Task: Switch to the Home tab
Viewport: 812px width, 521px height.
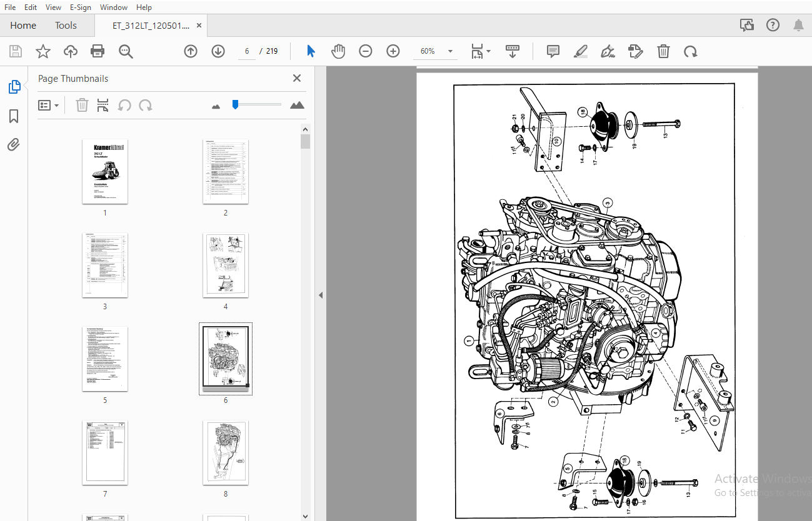Action: coord(23,26)
